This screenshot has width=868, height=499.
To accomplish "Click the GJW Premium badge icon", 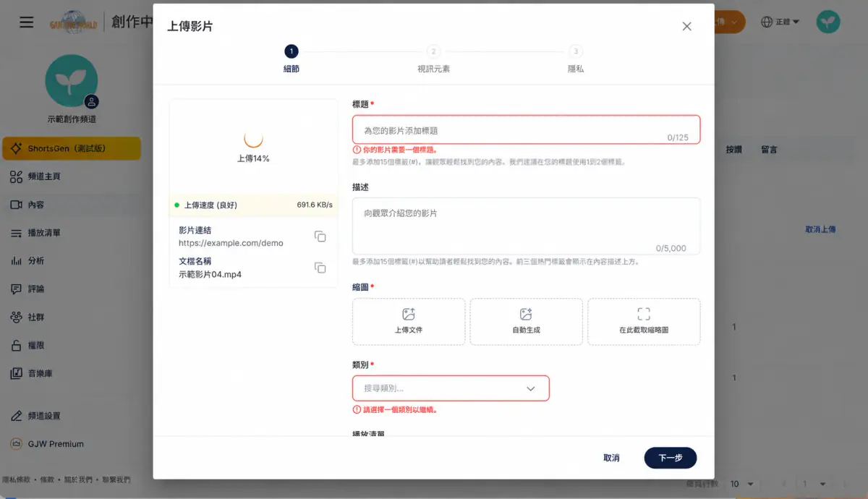I will 16,444.
